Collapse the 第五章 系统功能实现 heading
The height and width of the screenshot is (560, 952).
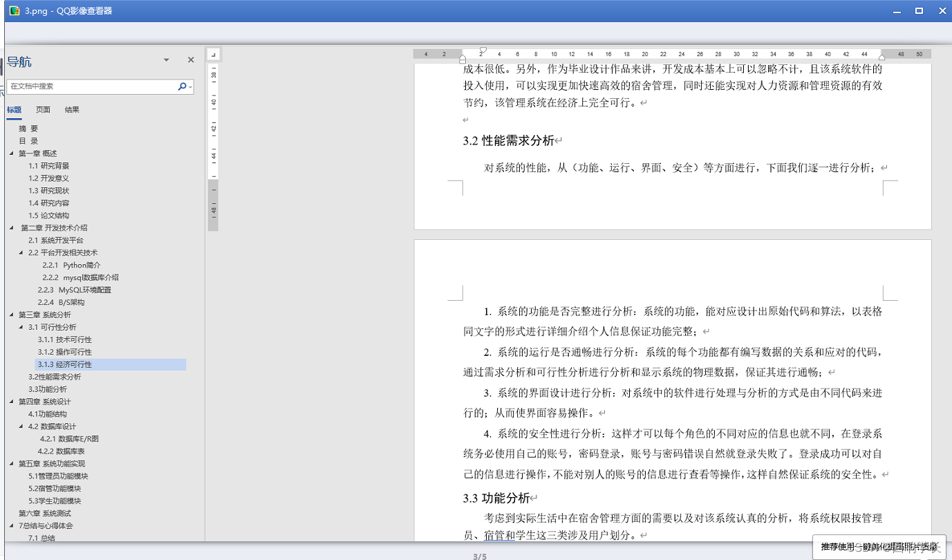click(12, 464)
